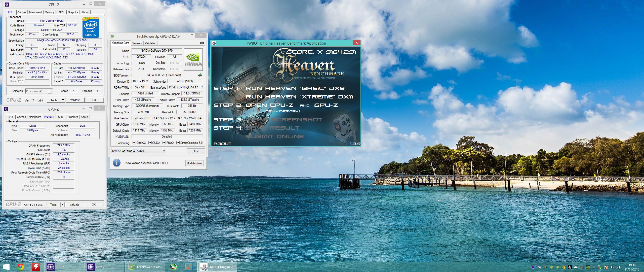Click the HWBOT Heaven window title icon
644x272 pixels.
214,43
